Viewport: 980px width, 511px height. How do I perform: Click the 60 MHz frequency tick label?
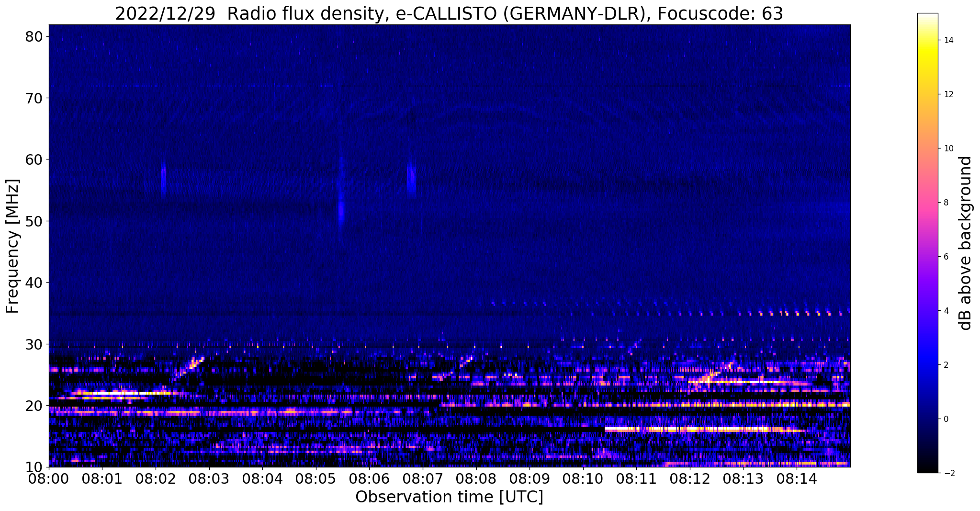click(34, 159)
